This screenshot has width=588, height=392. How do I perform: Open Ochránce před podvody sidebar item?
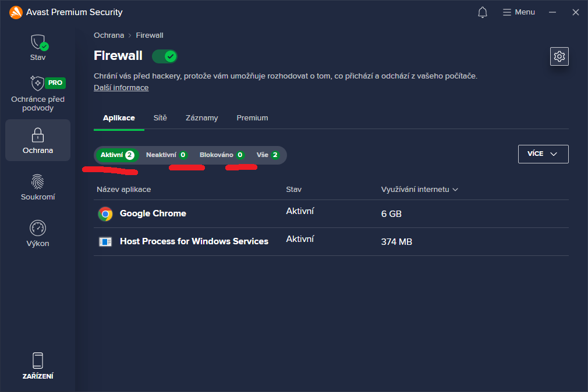coord(38,93)
